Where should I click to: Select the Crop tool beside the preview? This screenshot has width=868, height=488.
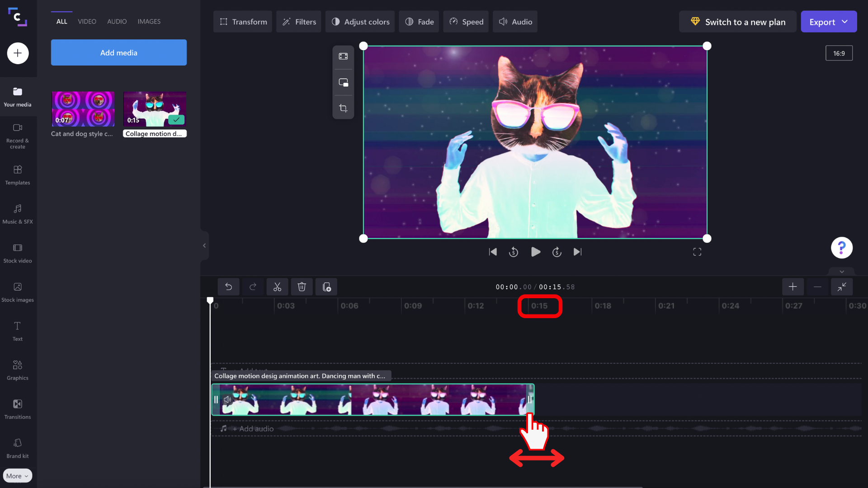(343, 108)
